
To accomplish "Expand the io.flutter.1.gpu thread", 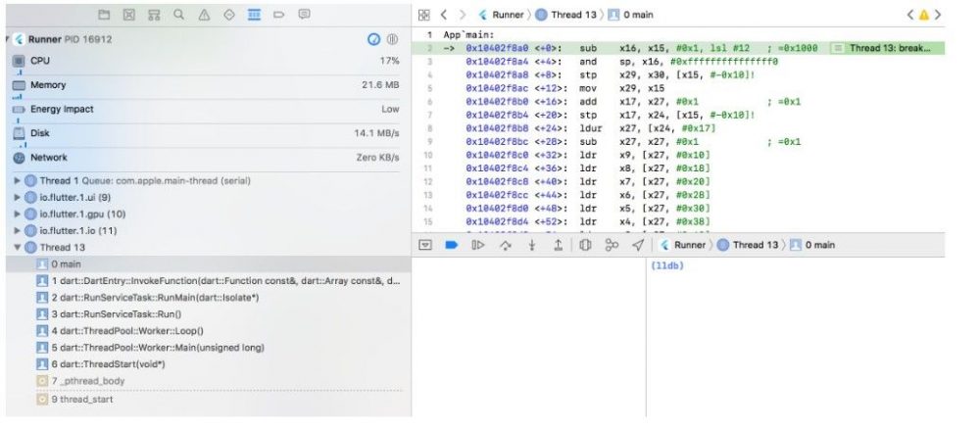I will tap(17, 214).
